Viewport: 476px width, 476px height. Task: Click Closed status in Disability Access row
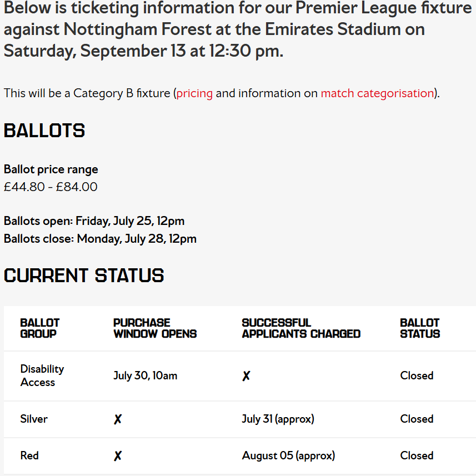[417, 375]
